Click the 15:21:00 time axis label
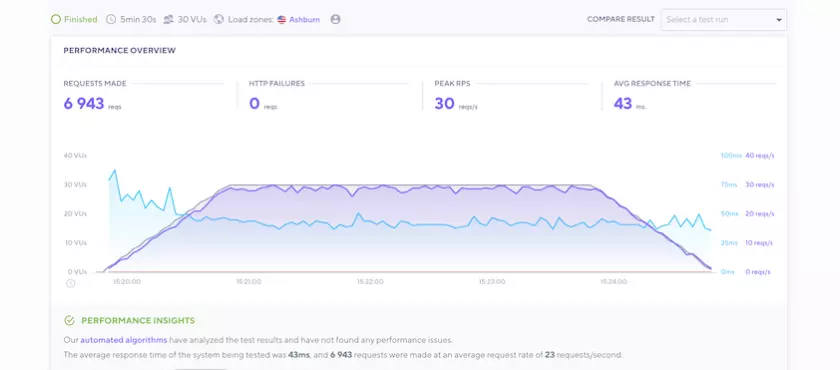 coord(249,282)
